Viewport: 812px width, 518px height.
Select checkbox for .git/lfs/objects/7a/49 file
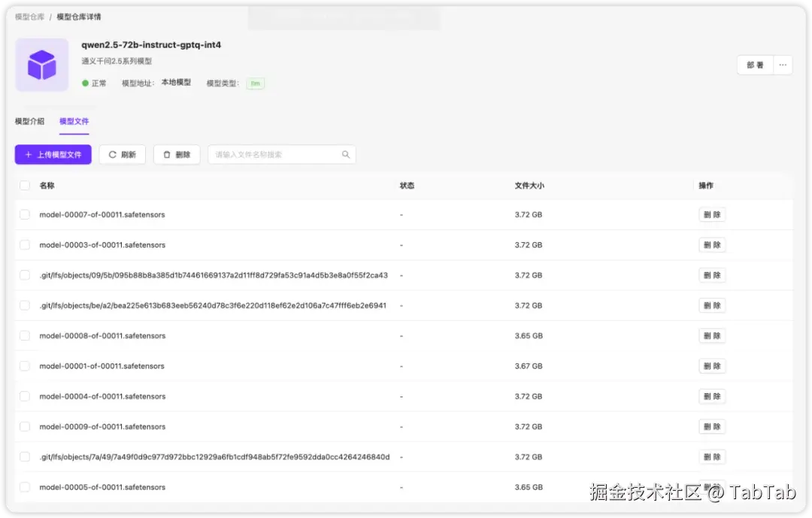[x=24, y=457]
